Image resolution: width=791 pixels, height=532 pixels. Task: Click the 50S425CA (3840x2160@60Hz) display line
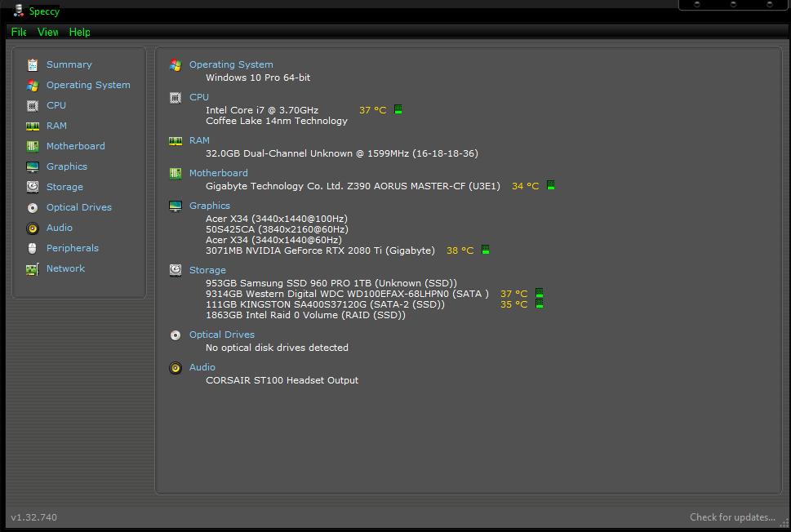click(277, 229)
